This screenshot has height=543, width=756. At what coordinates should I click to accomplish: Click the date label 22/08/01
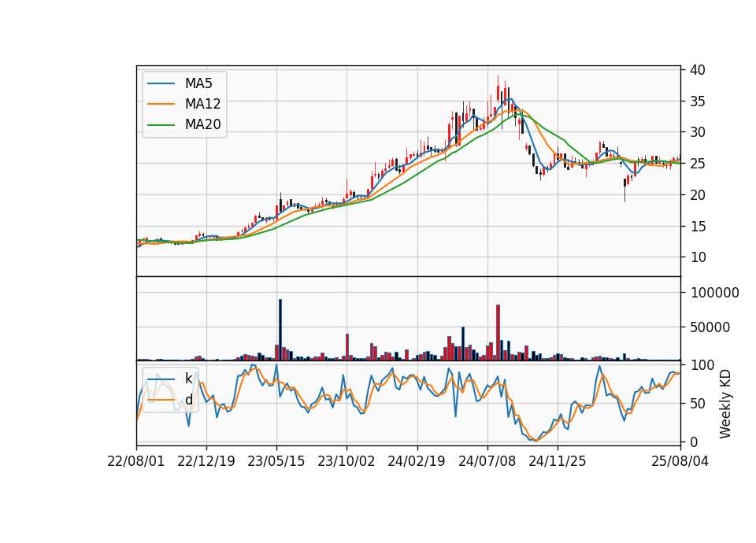136,461
